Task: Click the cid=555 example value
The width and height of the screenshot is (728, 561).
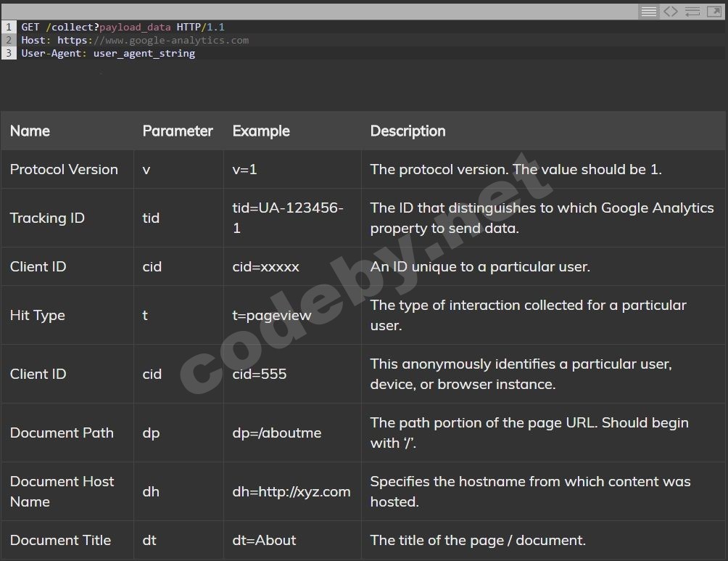Action: coord(260,374)
